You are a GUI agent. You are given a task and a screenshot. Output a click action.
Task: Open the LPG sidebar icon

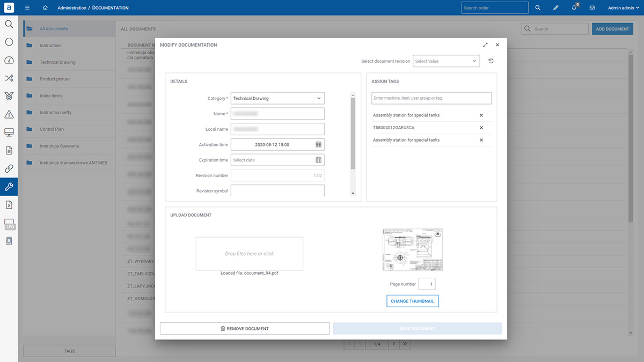tap(9, 224)
